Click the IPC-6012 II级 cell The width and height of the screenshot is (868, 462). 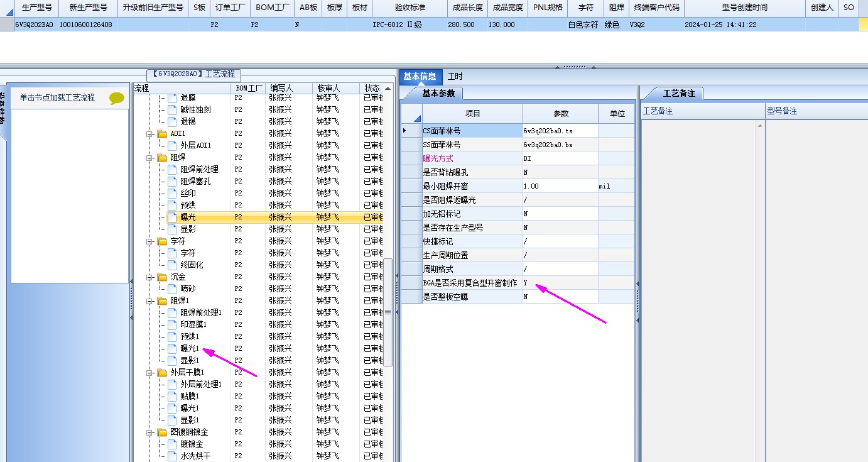410,25
